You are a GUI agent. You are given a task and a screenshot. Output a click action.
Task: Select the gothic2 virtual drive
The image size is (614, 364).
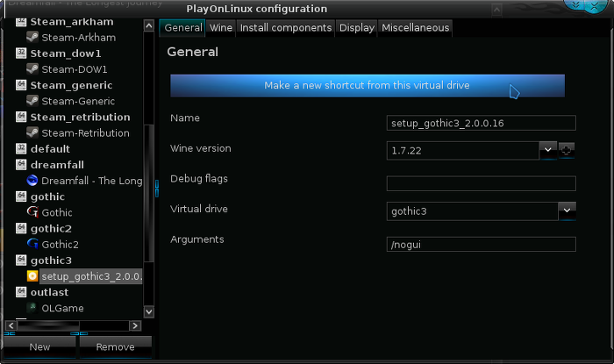coord(51,229)
